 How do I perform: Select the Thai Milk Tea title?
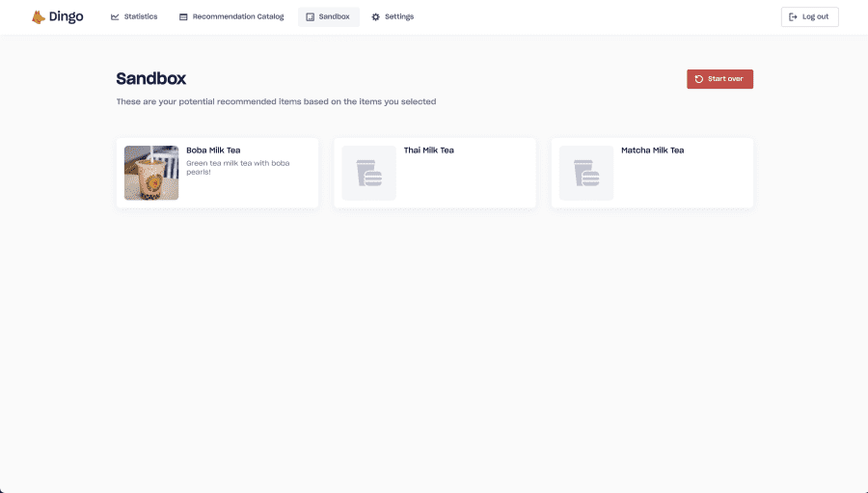point(428,151)
